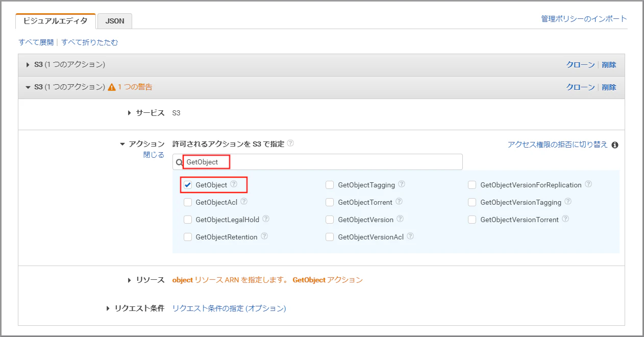Toggle the GetObjectRetention checkbox

click(188, 237)
